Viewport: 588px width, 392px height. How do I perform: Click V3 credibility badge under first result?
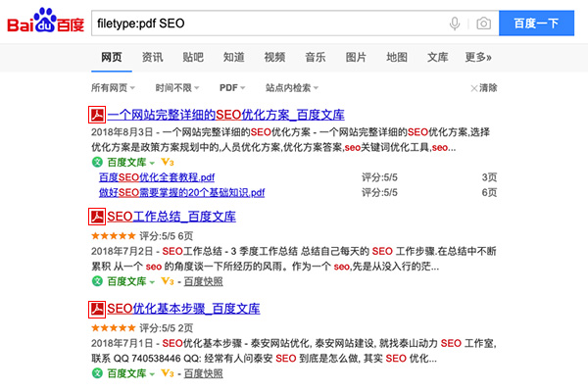coord(168,162)
